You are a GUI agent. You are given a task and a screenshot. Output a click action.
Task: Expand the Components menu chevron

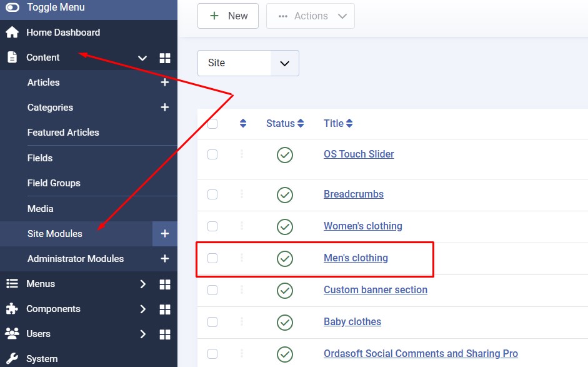click(142, 309)
